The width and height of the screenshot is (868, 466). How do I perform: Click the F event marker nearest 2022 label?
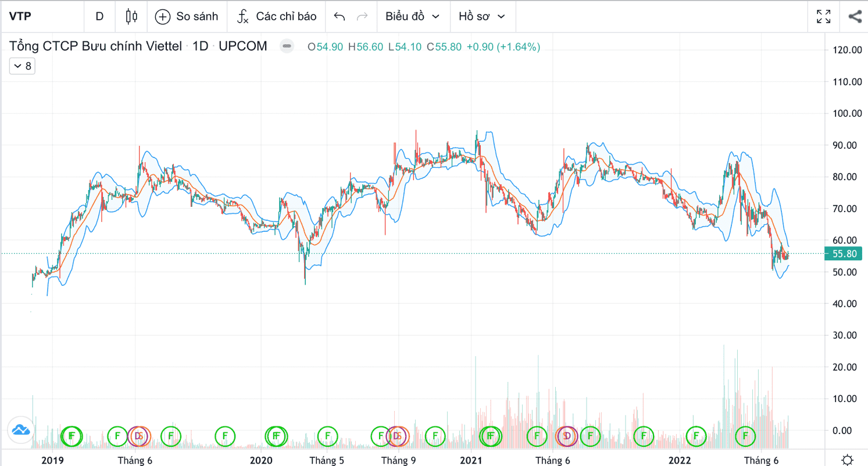(695, 435)
